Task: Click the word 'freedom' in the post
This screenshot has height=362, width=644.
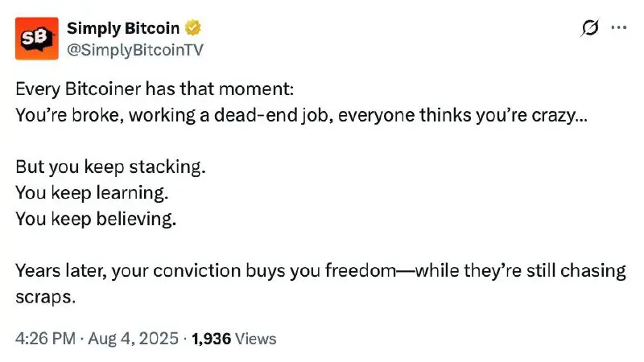Action: pos(361,271)
